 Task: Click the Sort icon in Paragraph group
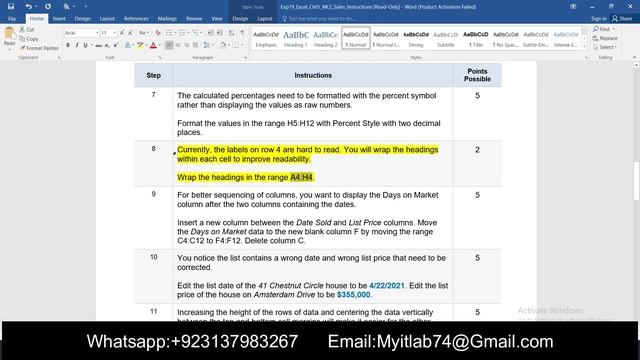[x=231, y=33]
